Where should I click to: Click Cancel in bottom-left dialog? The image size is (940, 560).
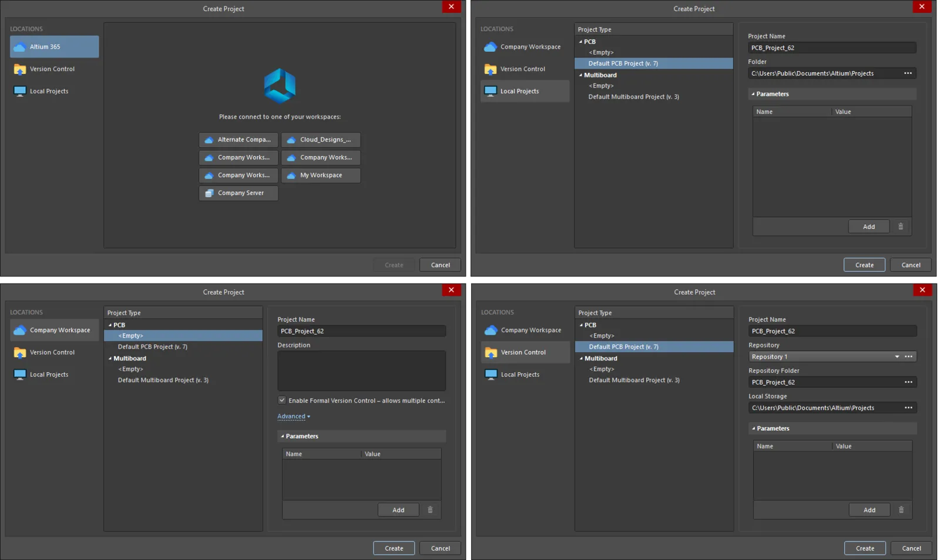(x=440, y=548)
